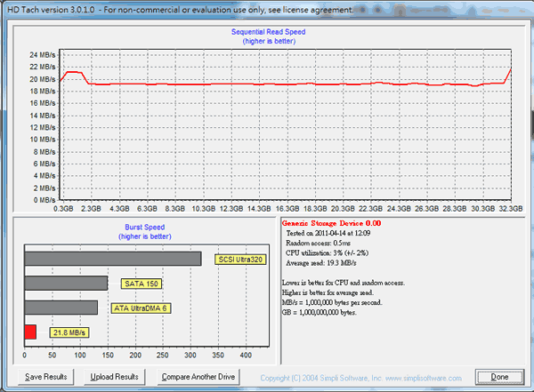
Task: Select the SCSI Ultra320 gray bar
Action: (113, 259)
